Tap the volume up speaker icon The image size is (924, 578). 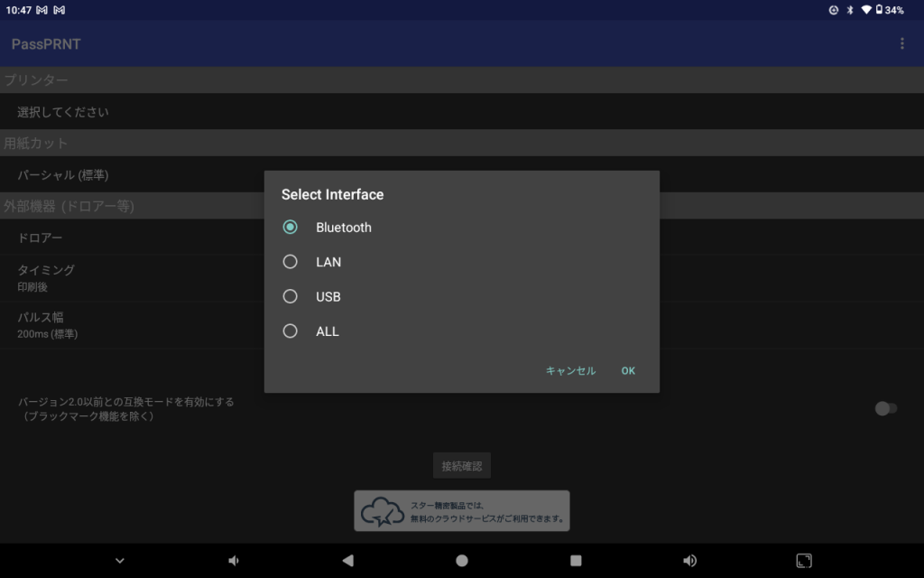coord(689,561)
